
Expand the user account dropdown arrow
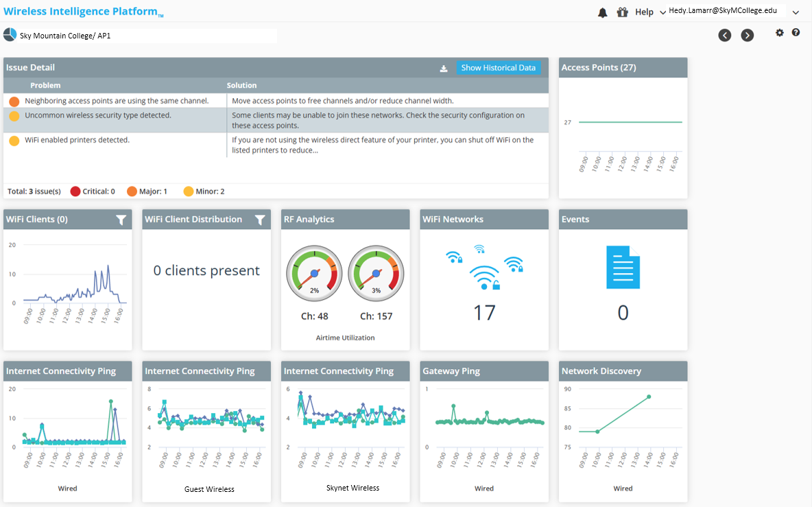pos(796,12)
